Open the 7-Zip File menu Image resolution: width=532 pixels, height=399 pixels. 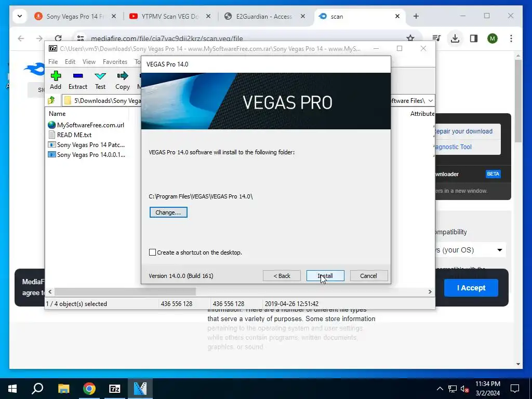click(53, 62)
